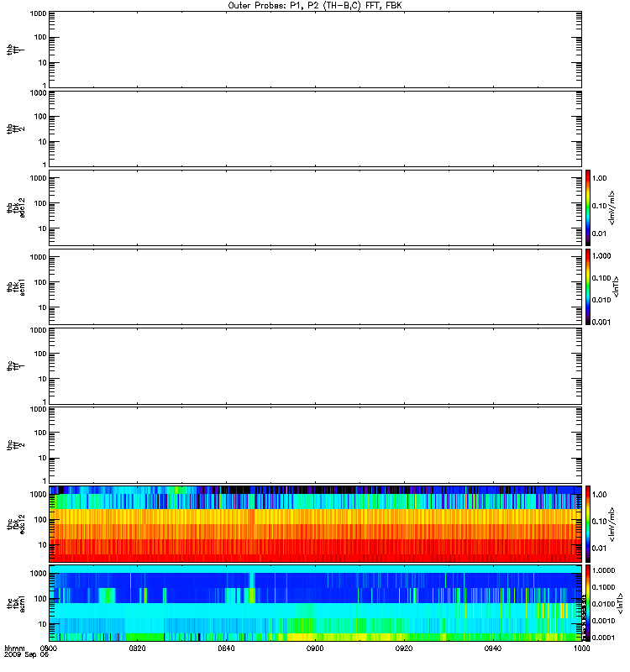Click the '0.0100' color scale value

[603, 604]
